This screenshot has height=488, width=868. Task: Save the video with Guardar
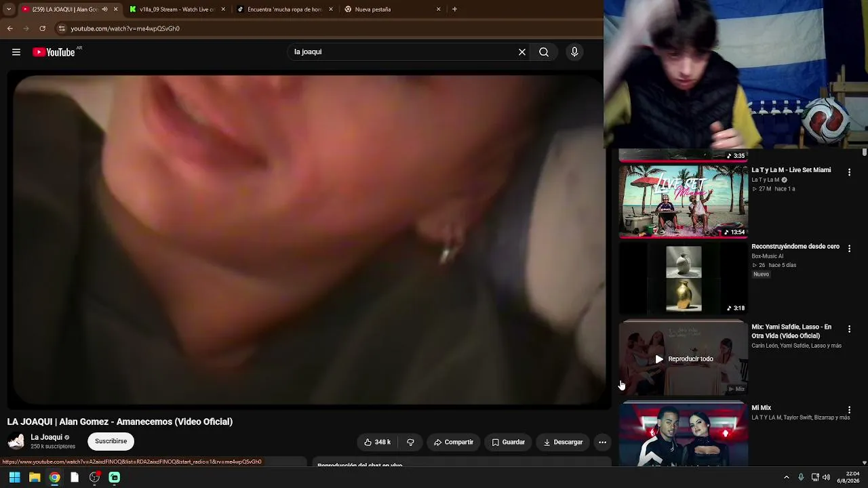[509, 443]
